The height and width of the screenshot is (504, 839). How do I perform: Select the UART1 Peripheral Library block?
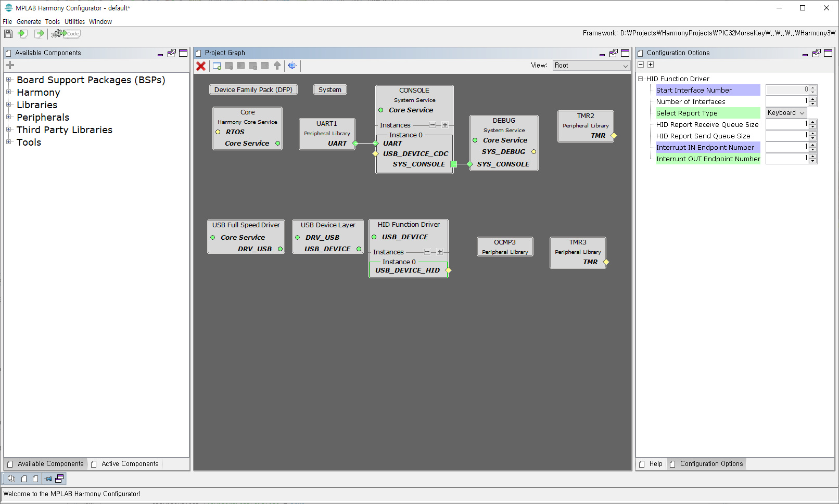pyautogui.click(x=327, y=134)
